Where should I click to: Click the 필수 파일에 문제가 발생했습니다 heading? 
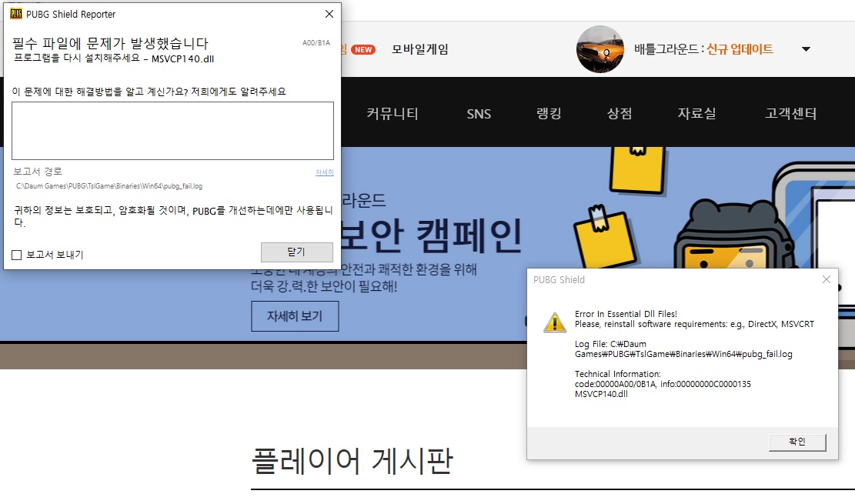(110, 44)
